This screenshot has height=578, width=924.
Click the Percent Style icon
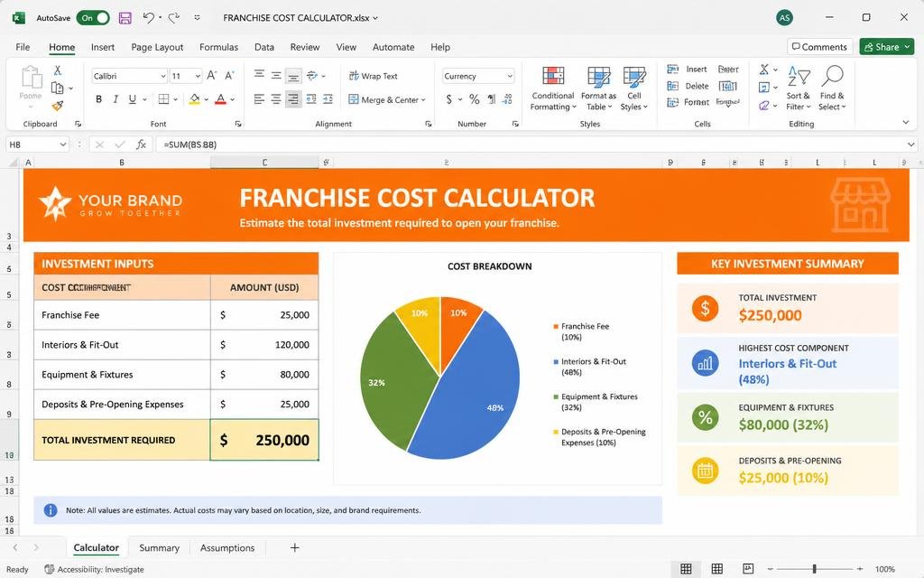(474, 99)
